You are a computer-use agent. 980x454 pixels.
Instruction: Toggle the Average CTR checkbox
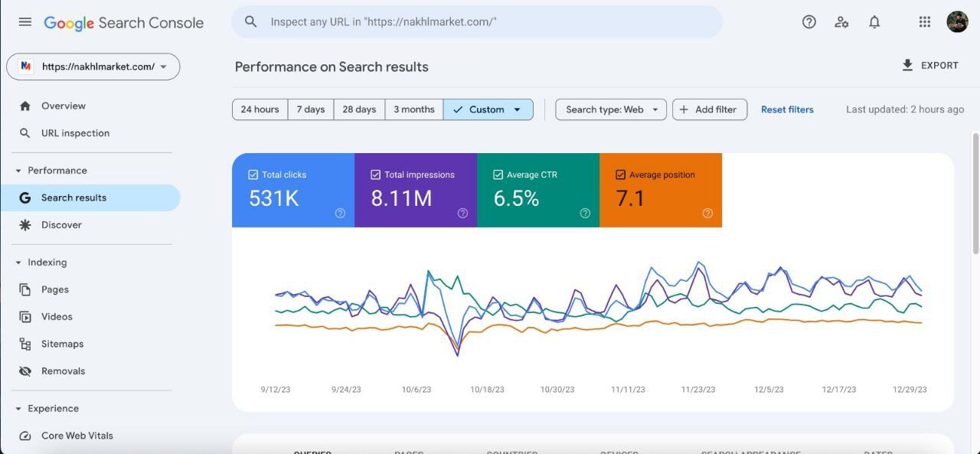point(498,175)
